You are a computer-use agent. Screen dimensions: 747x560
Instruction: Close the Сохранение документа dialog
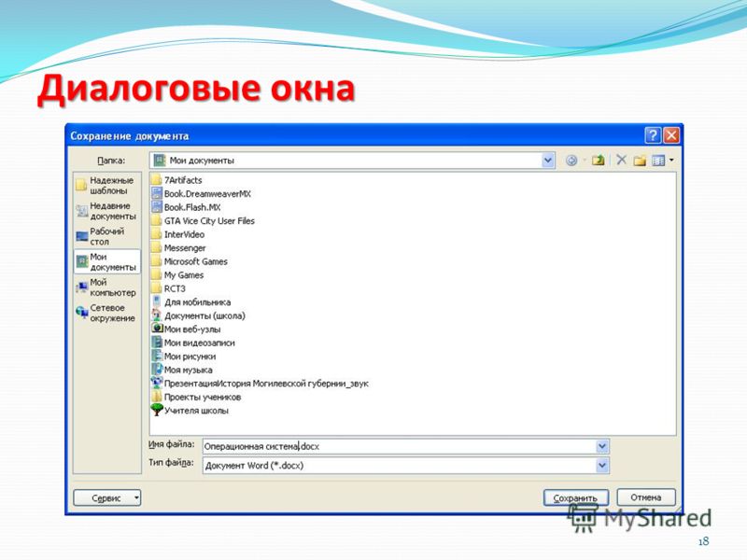tap(671, 135)
